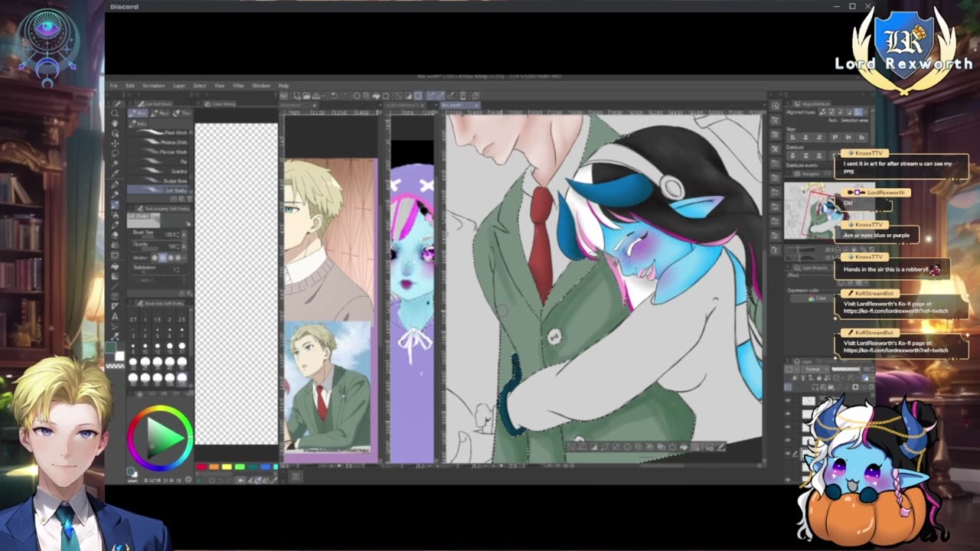The width and height of the screenshot is (980, 551).
Task: Select the India sub tool group
Action: (x=138, y=124)
